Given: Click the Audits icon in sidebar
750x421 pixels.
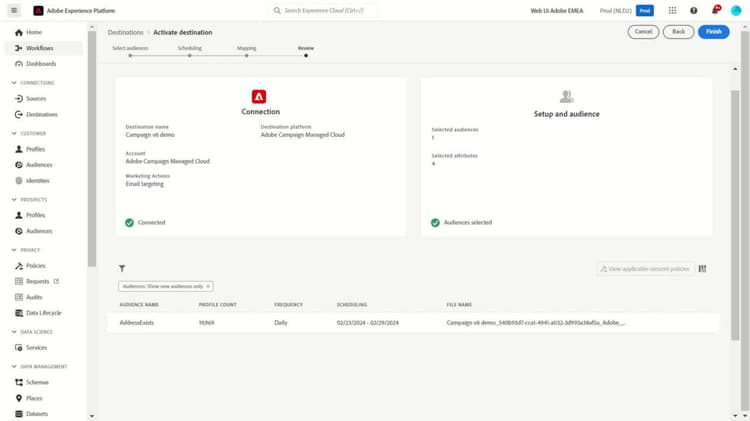Looking at the screenshot, I should coord(19,297).
